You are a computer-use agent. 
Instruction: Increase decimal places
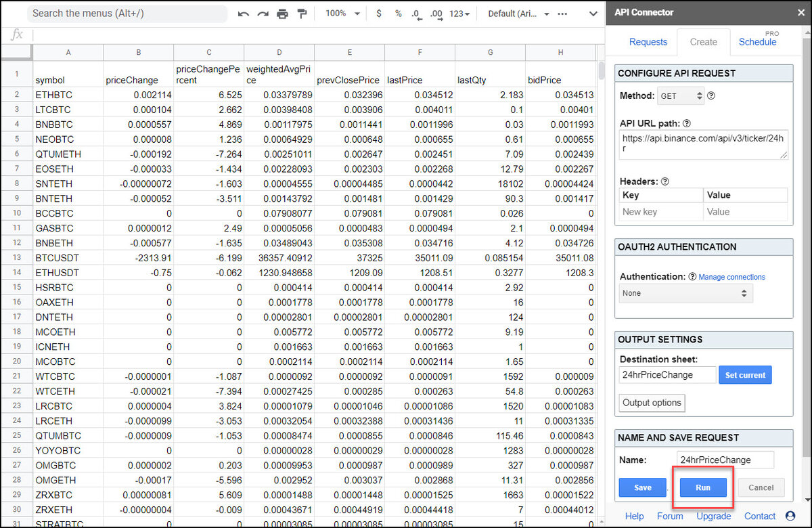tap(436, 14)
